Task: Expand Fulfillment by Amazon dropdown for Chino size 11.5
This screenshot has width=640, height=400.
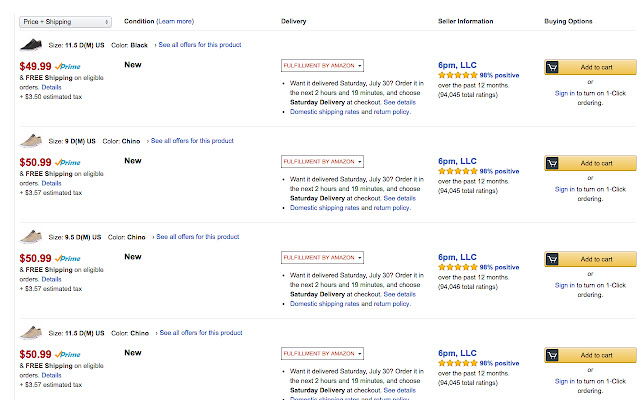Action: 322,353
